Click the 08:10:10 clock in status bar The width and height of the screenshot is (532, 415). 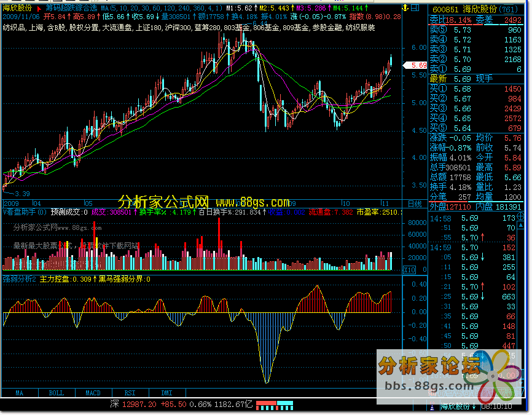coord(496,406)
